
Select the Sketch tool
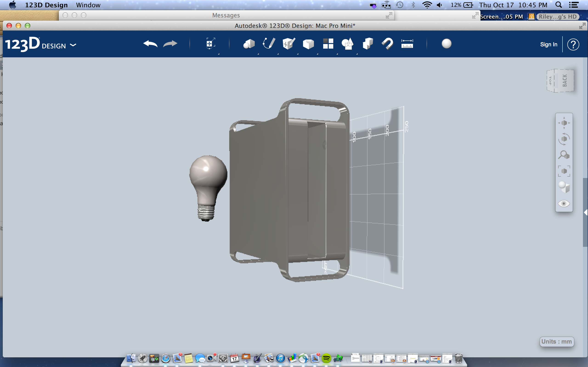tap(269, 44)
